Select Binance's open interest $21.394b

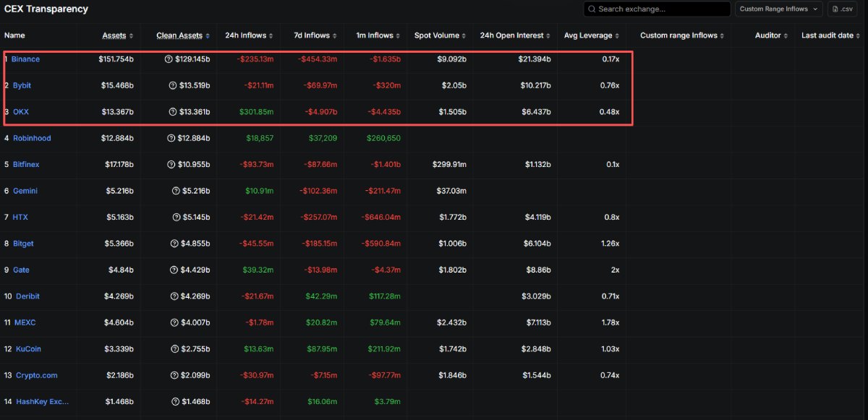click(535, 59)
